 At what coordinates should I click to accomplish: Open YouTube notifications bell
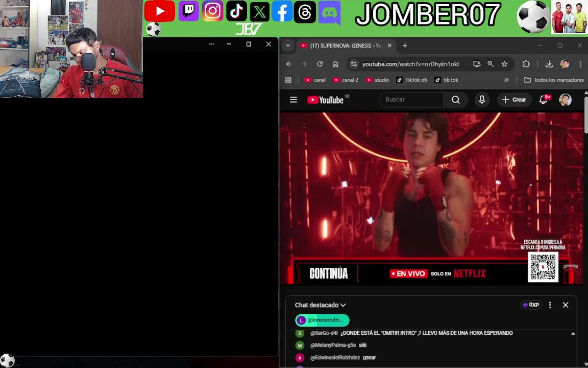[x=543, y=100]
